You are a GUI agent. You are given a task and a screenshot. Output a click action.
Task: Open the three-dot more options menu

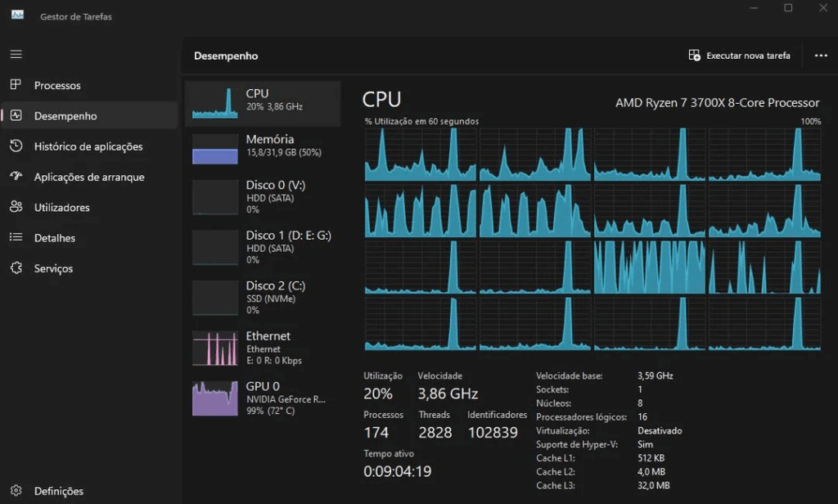coord(821,55)
